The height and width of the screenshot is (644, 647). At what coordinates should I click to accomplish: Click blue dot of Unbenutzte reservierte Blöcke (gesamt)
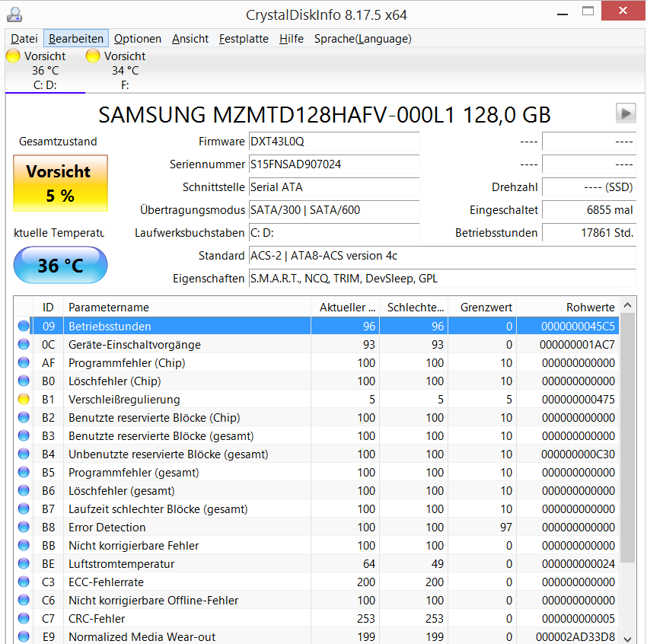[24, 454]
